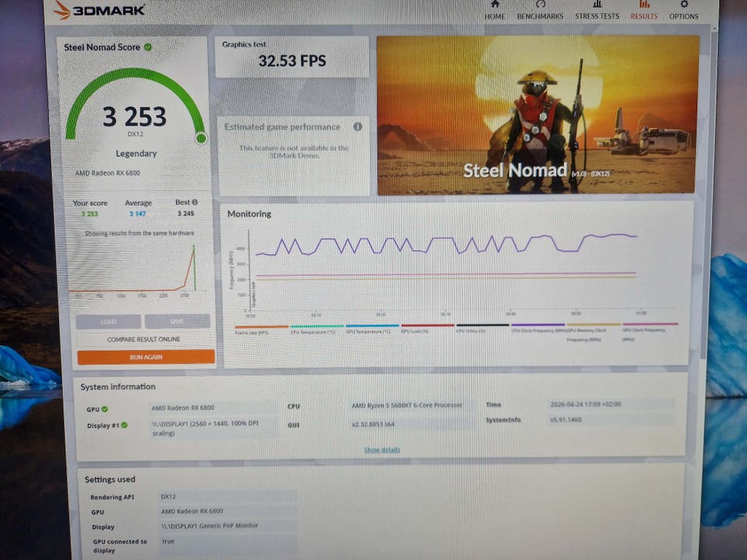Click the Settings used heading
This screenshot has width=747, height=560.
pyautogui.click(x=110, y=479)
